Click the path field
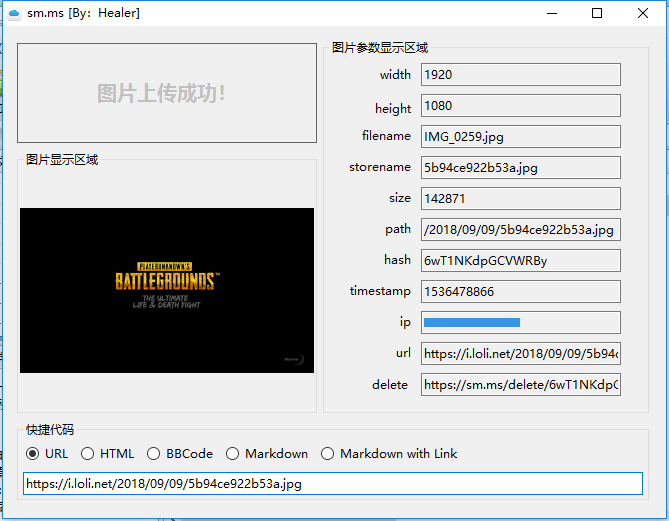Image resolution: width=669 pixels, height=521 pixels. click(x=521, y=230)
